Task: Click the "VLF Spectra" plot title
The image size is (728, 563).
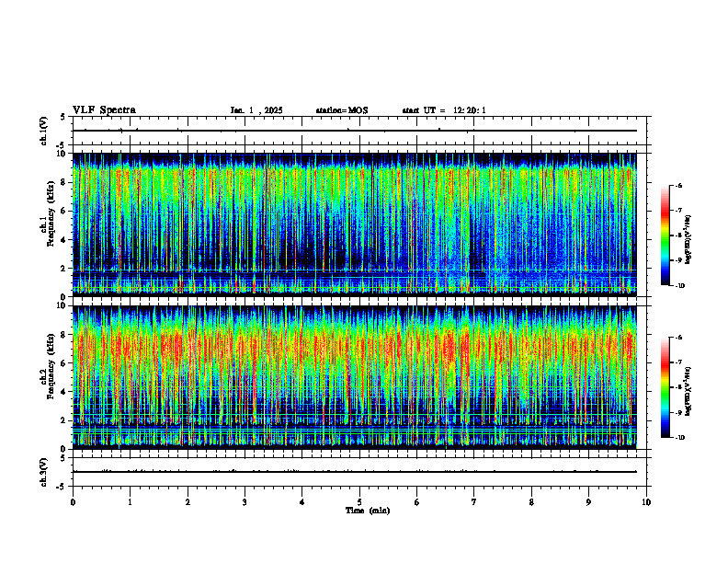Action: pyautogui.click(x=104, y=110)
